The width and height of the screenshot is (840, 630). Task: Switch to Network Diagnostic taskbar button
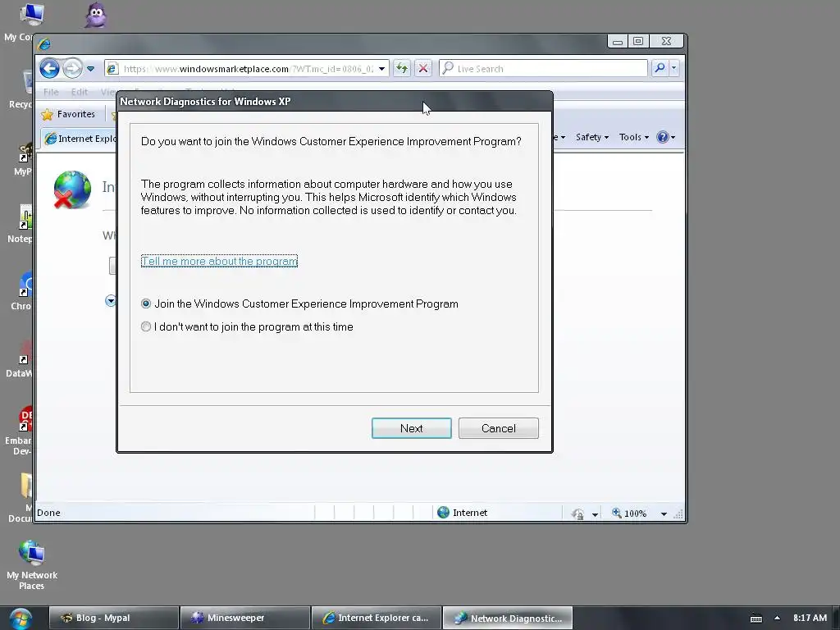pyautogui.click(x=508, y=618)
